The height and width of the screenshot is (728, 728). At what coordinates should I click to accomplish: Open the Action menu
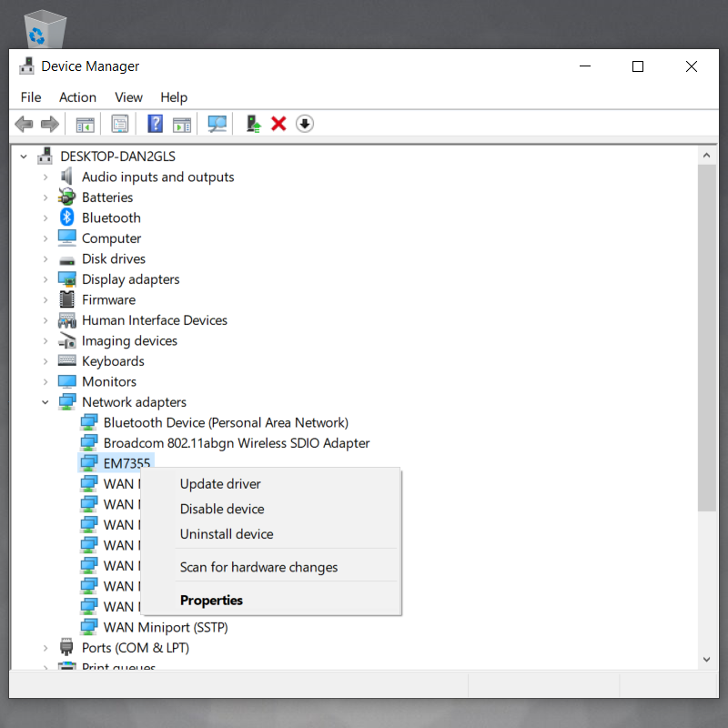coord(77,97)
